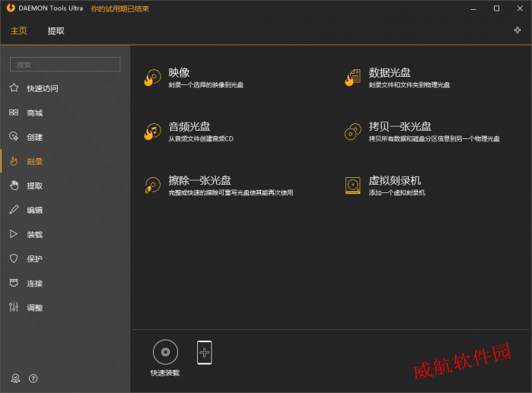
Task: Open 连接 sidebar entry
Action: (34, 284)
